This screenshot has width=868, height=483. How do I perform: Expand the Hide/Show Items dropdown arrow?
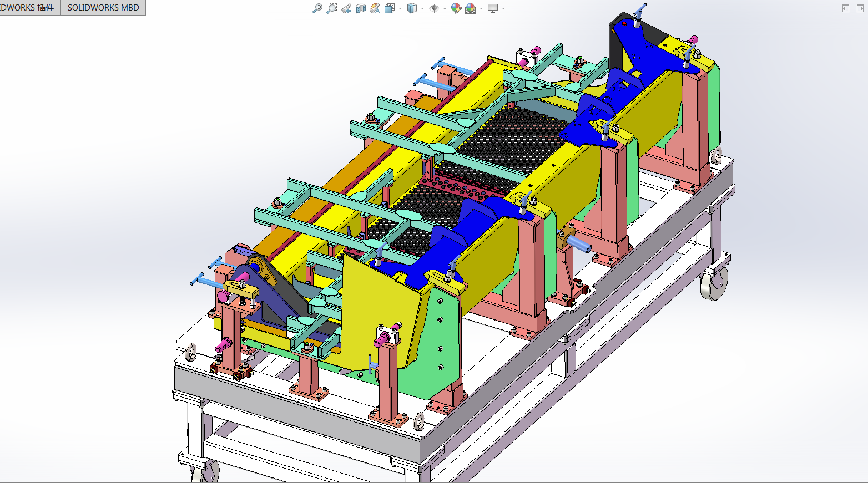[x=445, y=8]
